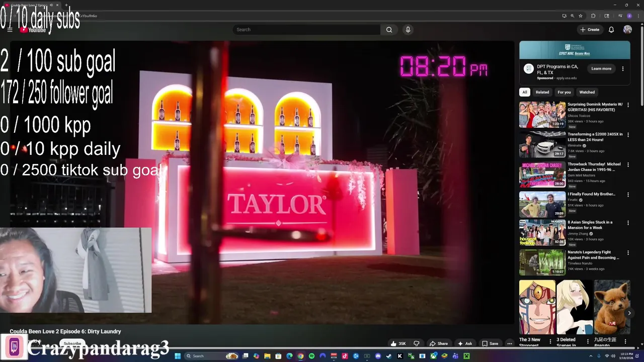Open more actions ellipsis under video
Image resolution: width=644 pixels, height=362 pixels.
510,343
